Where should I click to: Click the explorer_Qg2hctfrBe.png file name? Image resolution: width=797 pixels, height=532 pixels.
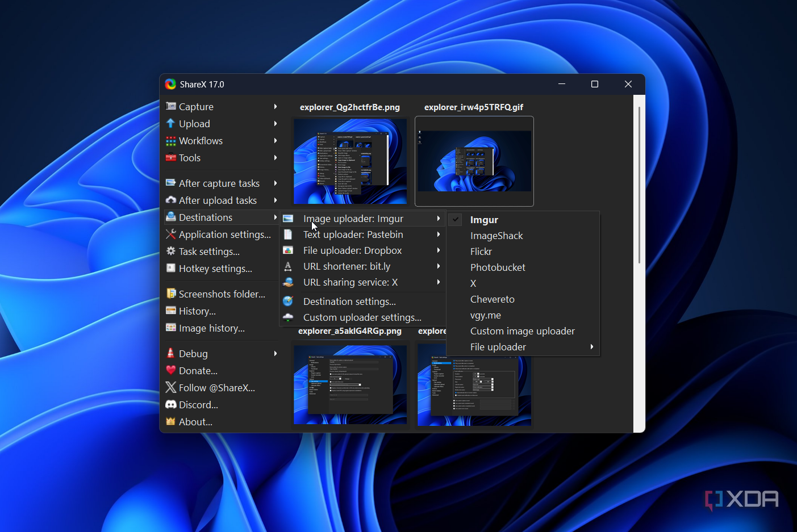(x=350, y=107)
